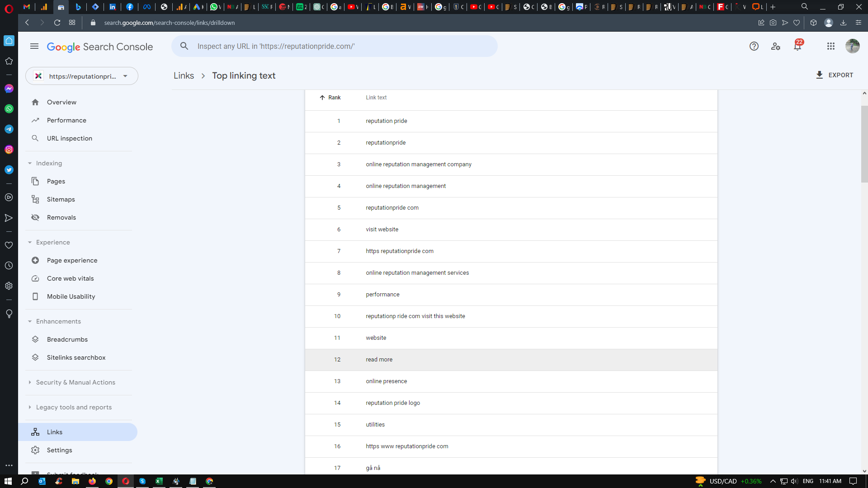Open the Links item in sidebar
The width and height of the screenshot is (868, 488).
pyautogui.click(x=78, y=432)
